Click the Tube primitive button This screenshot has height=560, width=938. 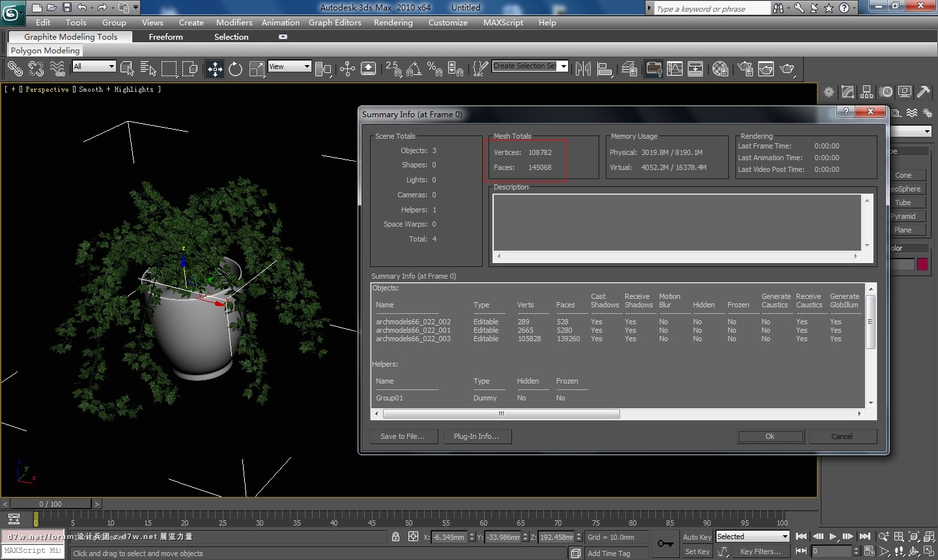pos(906,203)
